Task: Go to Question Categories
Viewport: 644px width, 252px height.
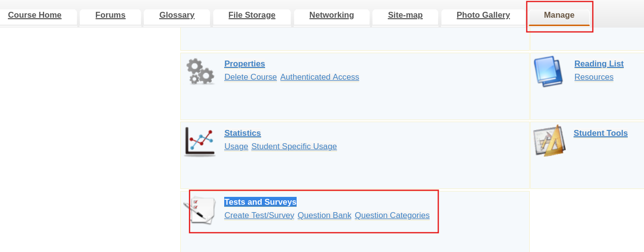Action: [392, 216]
